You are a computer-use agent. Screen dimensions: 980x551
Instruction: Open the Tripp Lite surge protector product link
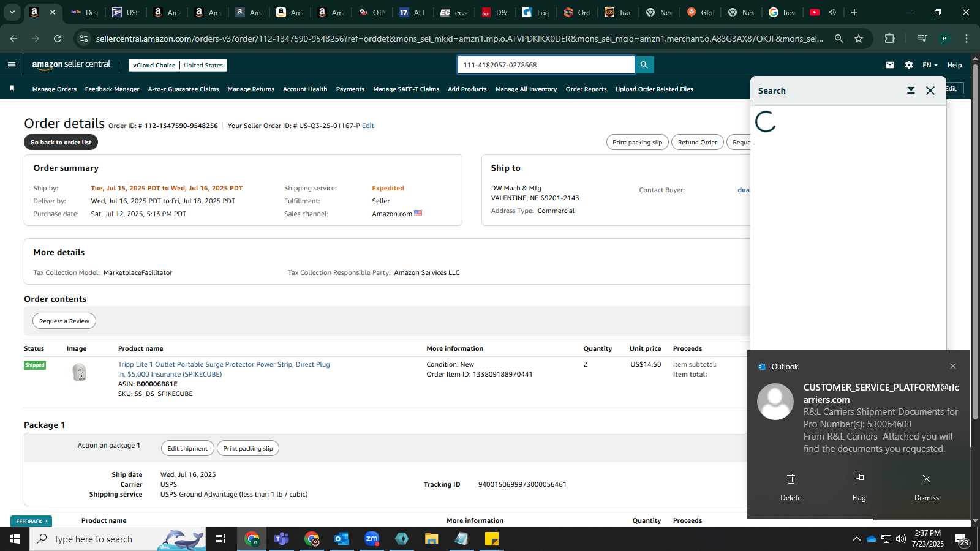tap(224, 369)
